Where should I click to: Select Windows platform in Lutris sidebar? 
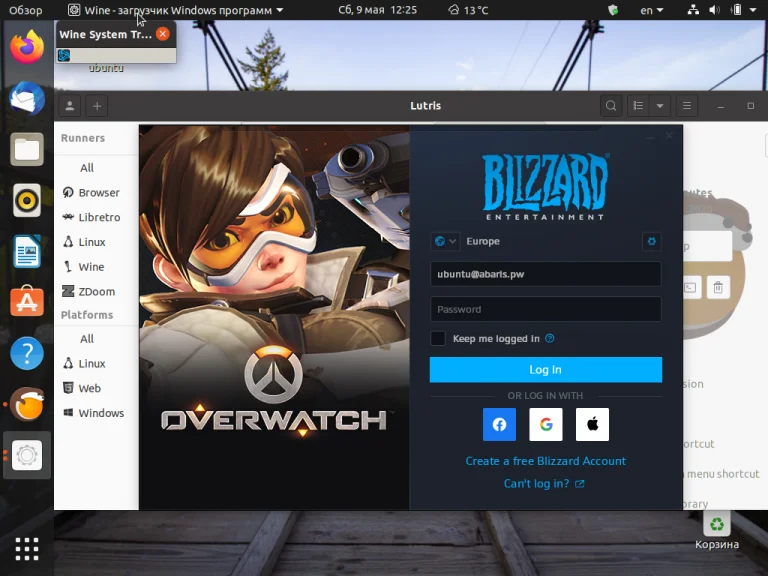[x=96, y=413]
